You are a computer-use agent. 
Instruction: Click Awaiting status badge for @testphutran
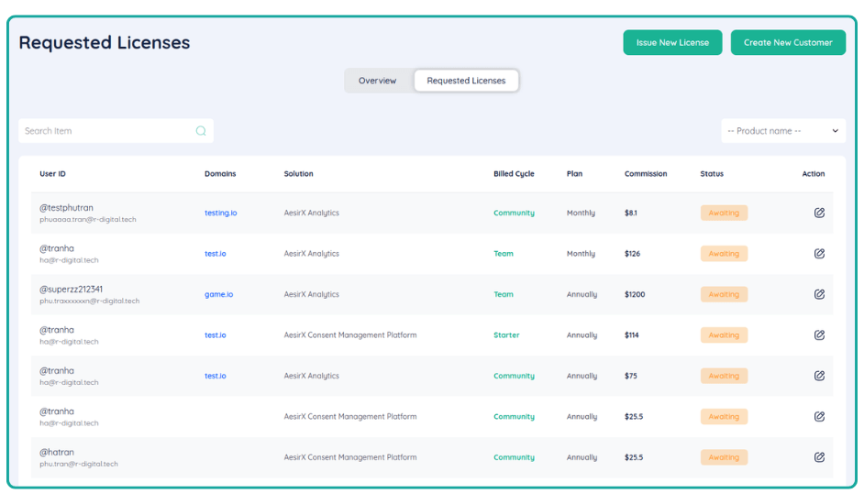pos(724,213)
